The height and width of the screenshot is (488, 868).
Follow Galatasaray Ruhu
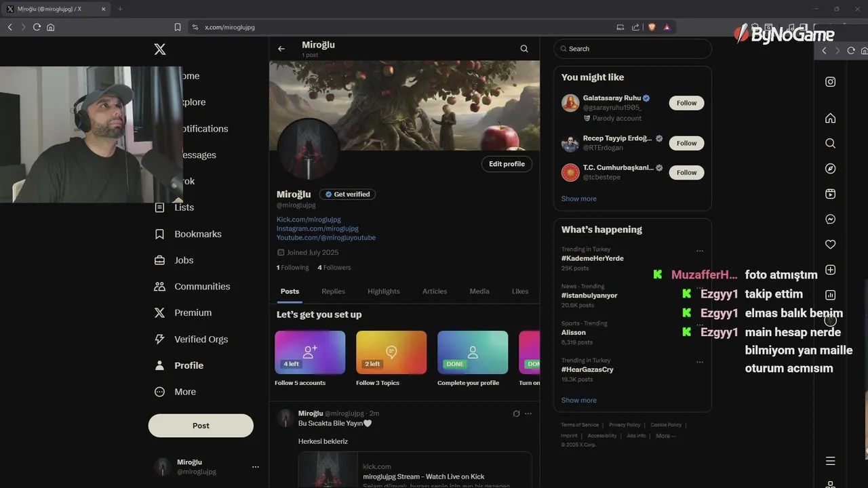click(x=686, y=103)
